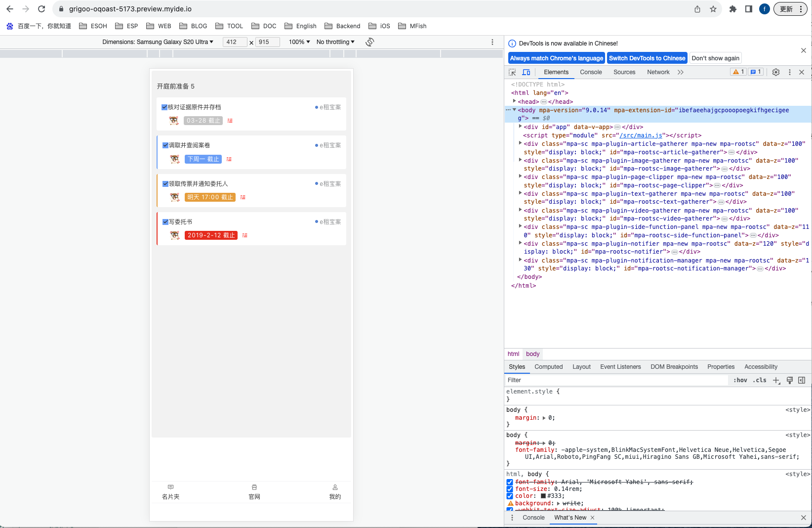Viewport: 812px width, 528px height.
Task: Toggle the browser side panel icon
Action: click(x=749, y=9)
